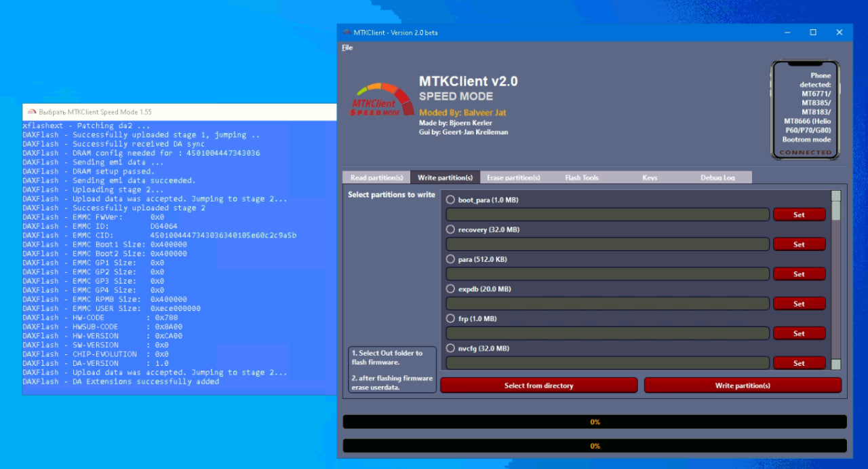The height and width of the screenshot is (469, 868).
Task: Click Set button for nvcfg partition
Action: 799,363
